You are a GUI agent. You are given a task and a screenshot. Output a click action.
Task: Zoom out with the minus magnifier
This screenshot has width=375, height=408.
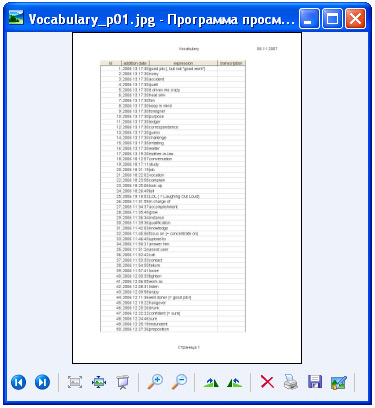(179, 382)
